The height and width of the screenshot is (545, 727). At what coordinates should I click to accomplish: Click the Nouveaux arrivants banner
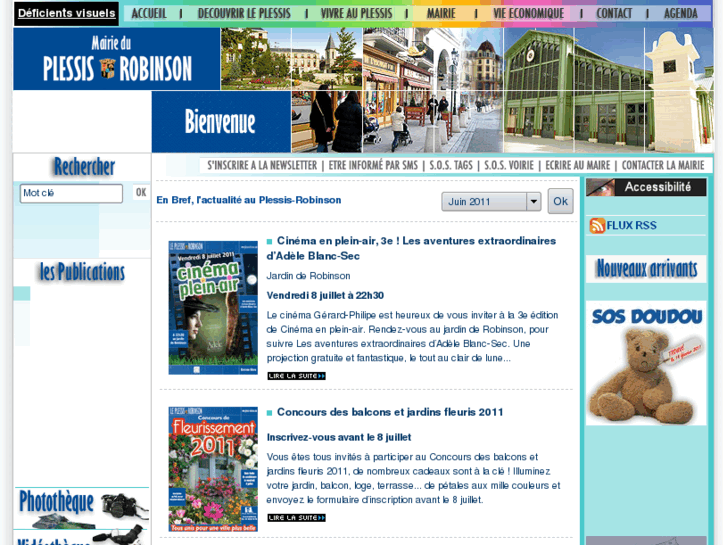pyautogui.click(x=646, y=269)
